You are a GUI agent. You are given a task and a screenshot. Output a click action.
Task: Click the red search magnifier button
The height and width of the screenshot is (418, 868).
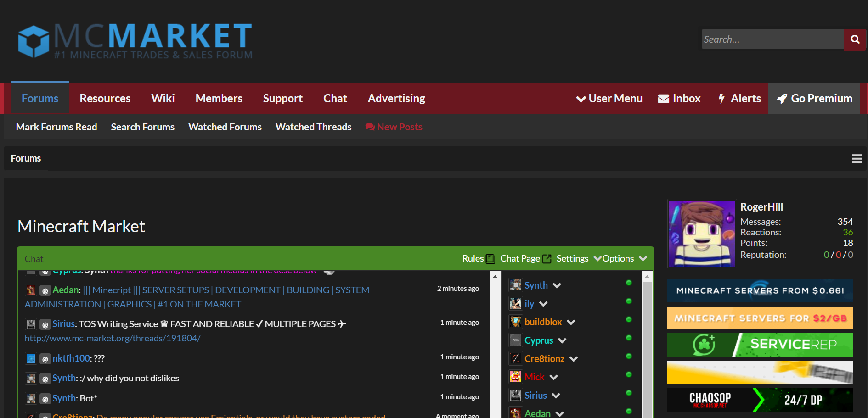pyautogui.click(x=855, y=39)
